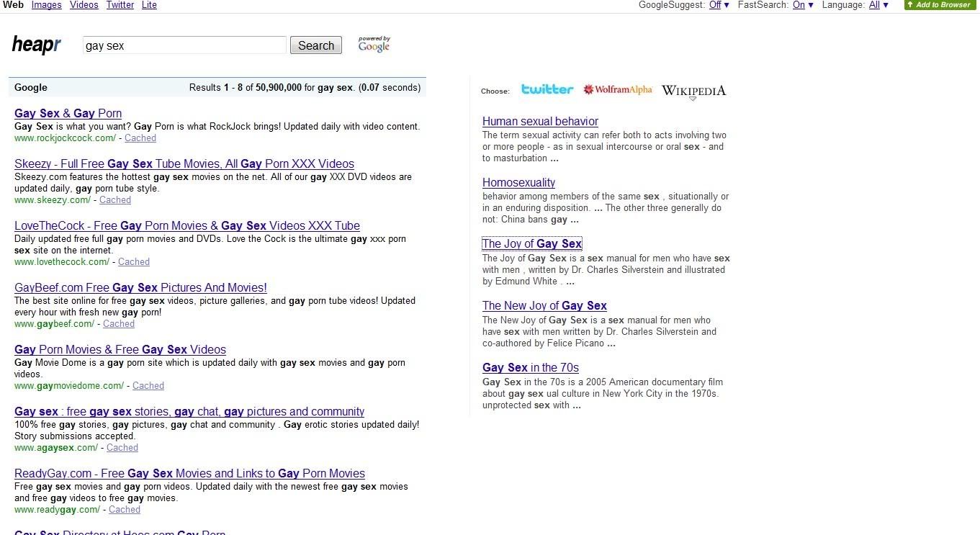Open Cached link for readygay.com
The width and height of the screenshot is (980, 535).
coord(125,510)
